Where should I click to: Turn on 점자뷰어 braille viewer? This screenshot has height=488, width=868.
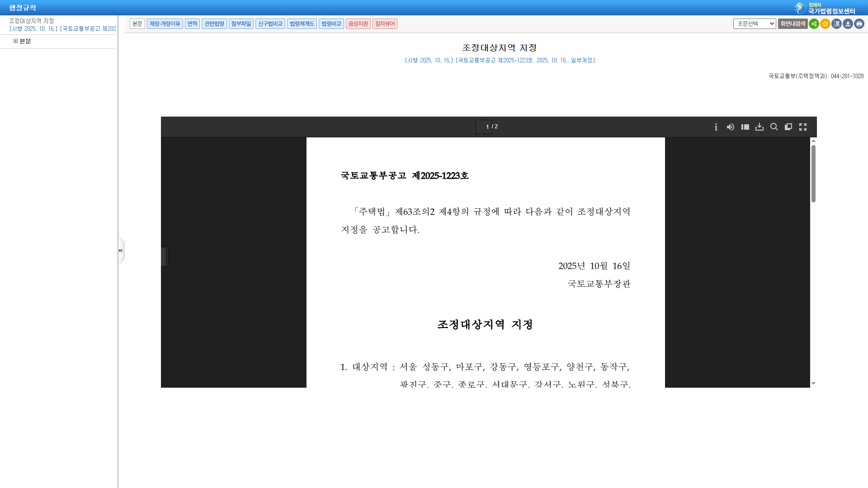point(385,23)
